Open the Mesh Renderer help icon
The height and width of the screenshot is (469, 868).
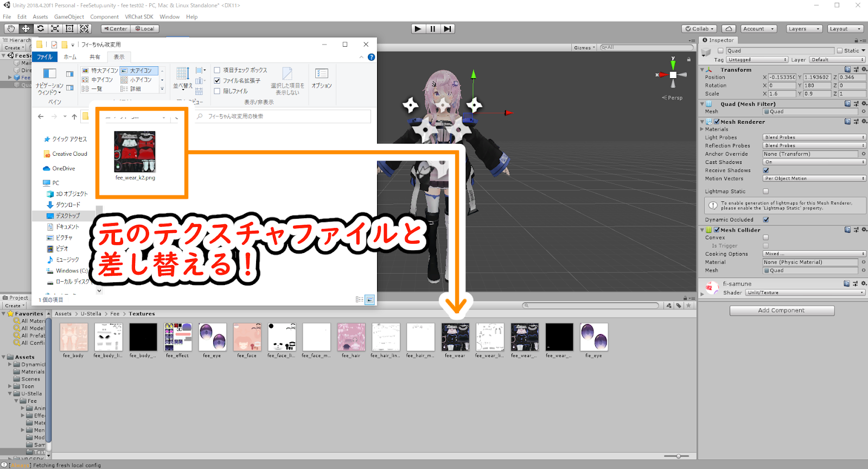pyautogui.click(x=847, y=122)
